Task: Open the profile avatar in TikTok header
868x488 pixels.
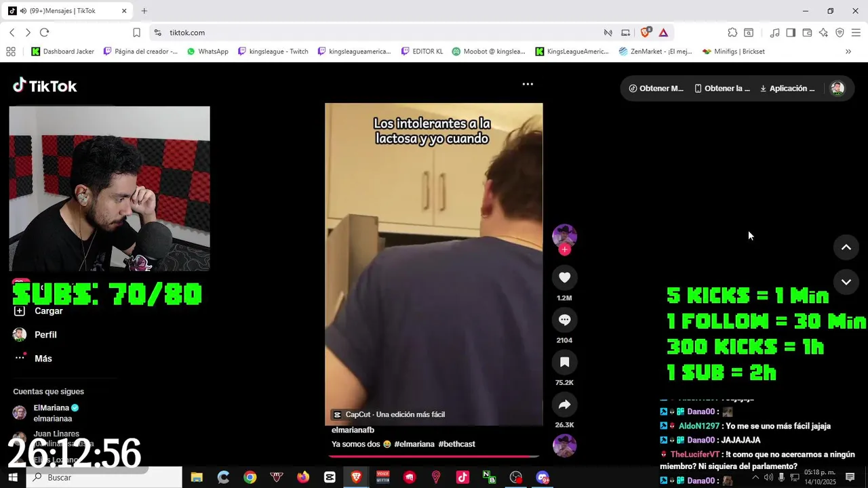Action: 837,88
